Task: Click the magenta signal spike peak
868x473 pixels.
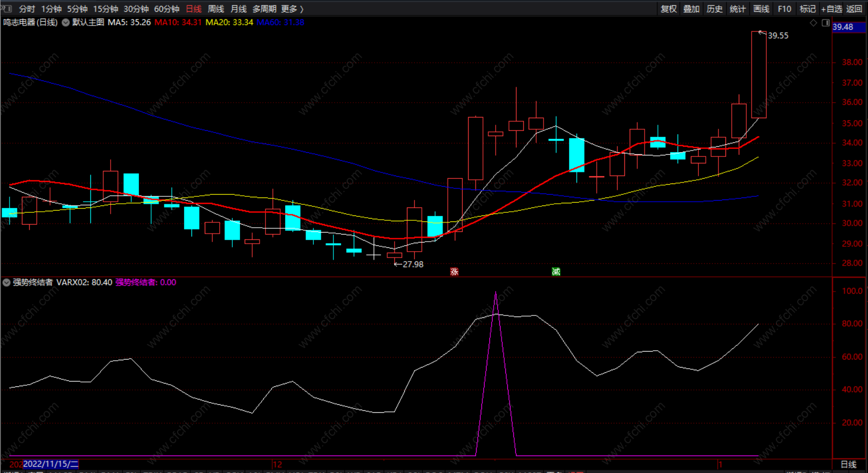Action: coord(496,293)
